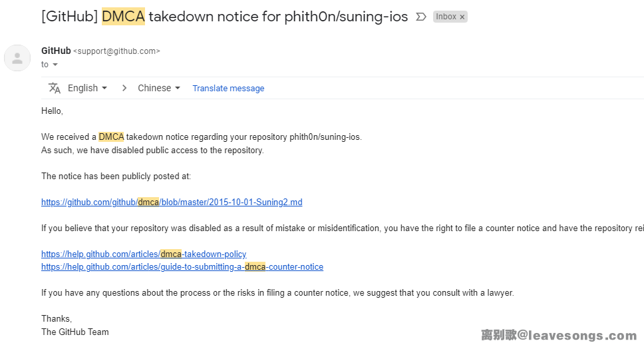Click the "Hello," greeting line
This screenshot has width=644, height=349.
52,111
